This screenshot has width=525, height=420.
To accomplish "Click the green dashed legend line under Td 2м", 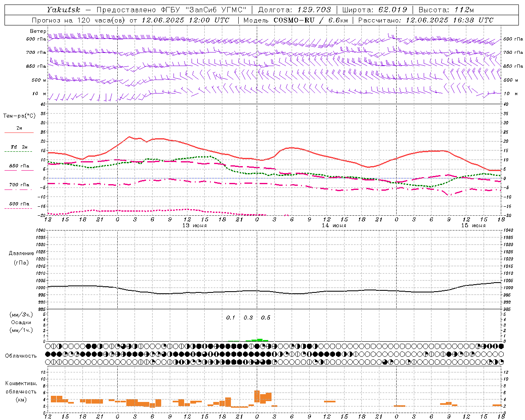I will point(18,151).
